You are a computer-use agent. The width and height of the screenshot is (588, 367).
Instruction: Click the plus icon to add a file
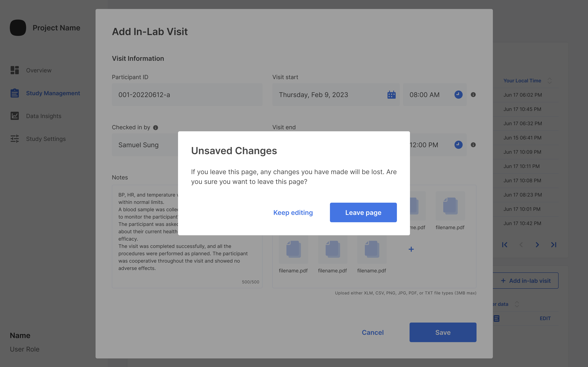click(x=411, y=249)
